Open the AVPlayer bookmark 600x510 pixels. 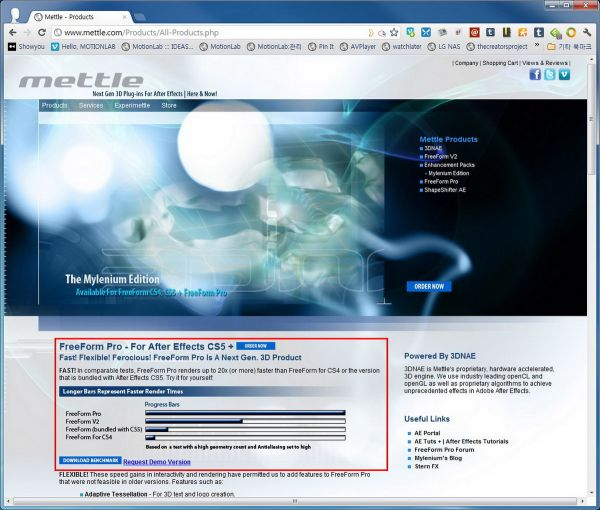pyautogui.click(x=358, y=47)
